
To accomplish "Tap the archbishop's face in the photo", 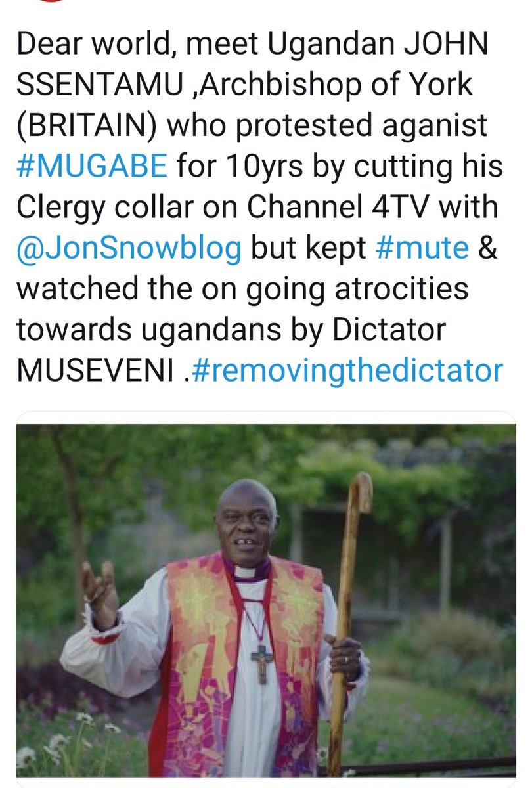I will 248,523.
